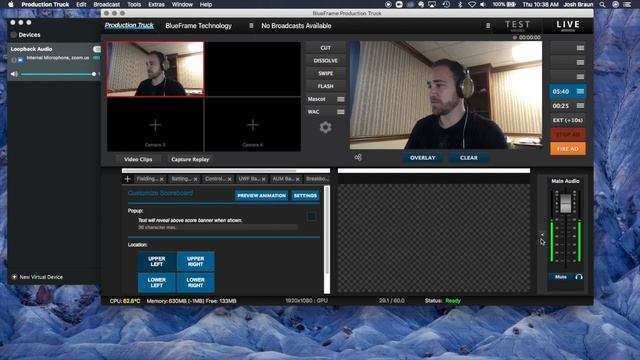Click the FLASH transition button

coord(325,86)
